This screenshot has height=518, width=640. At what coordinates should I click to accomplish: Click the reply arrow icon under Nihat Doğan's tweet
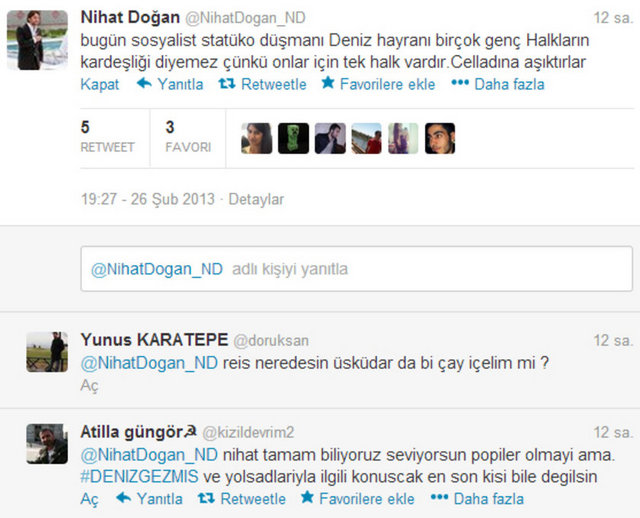pyautogui.click(x=144, y=83)
